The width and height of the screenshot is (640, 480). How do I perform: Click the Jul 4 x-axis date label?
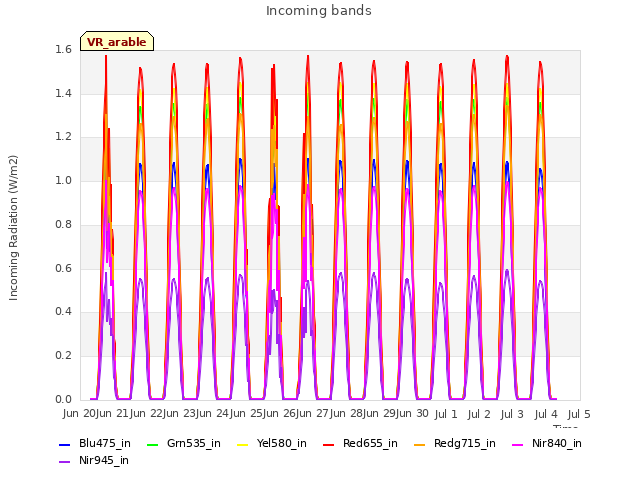tap(546, 414)
